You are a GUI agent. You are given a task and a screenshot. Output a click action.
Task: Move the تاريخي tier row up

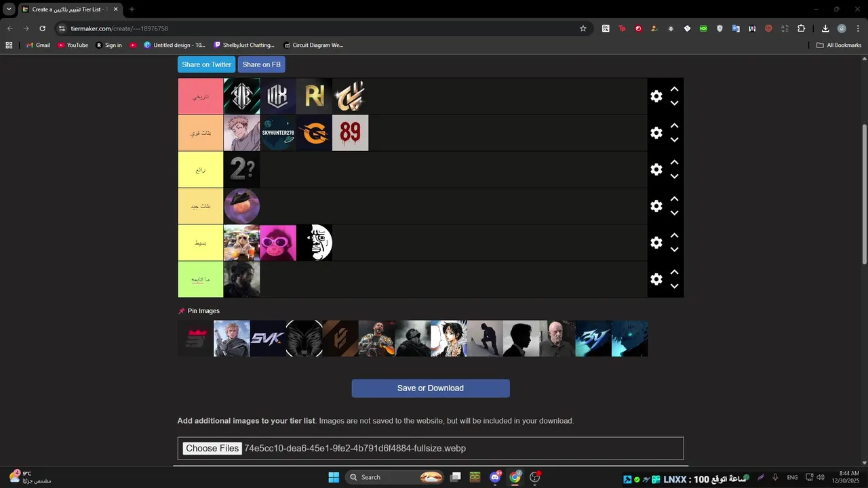674,89
